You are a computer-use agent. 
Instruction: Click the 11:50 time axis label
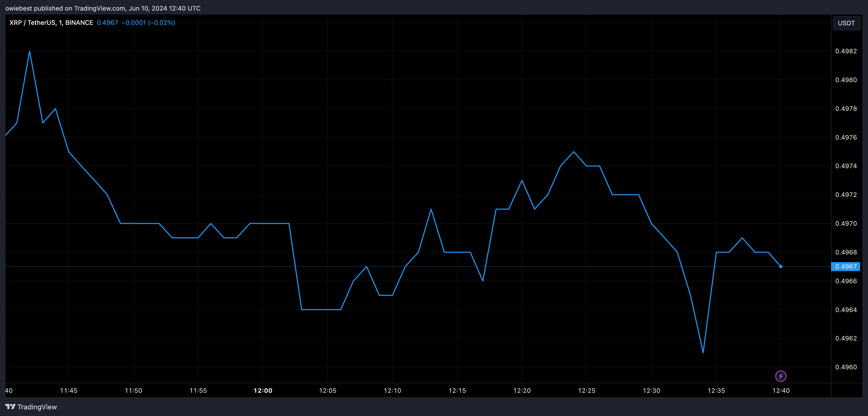(133, 390)
